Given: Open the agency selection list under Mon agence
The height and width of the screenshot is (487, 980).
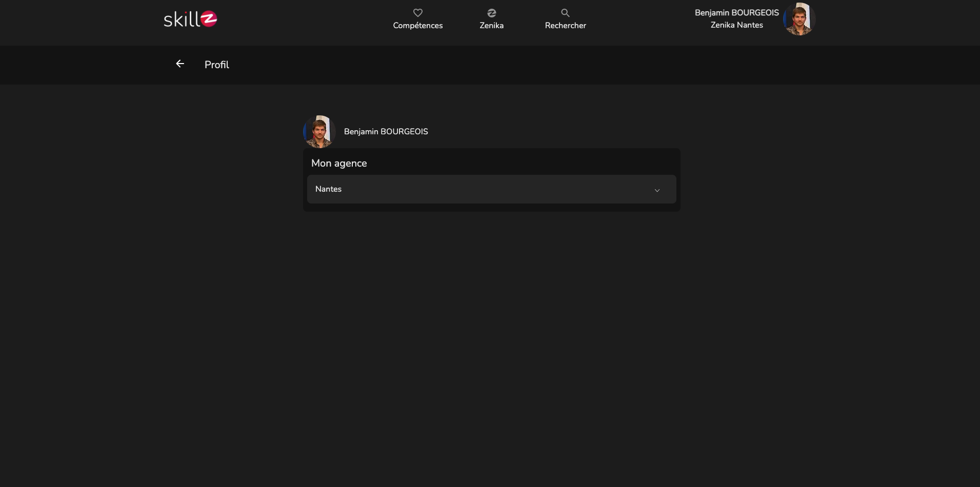Looking at the screenshot, I should click(491, 189).
